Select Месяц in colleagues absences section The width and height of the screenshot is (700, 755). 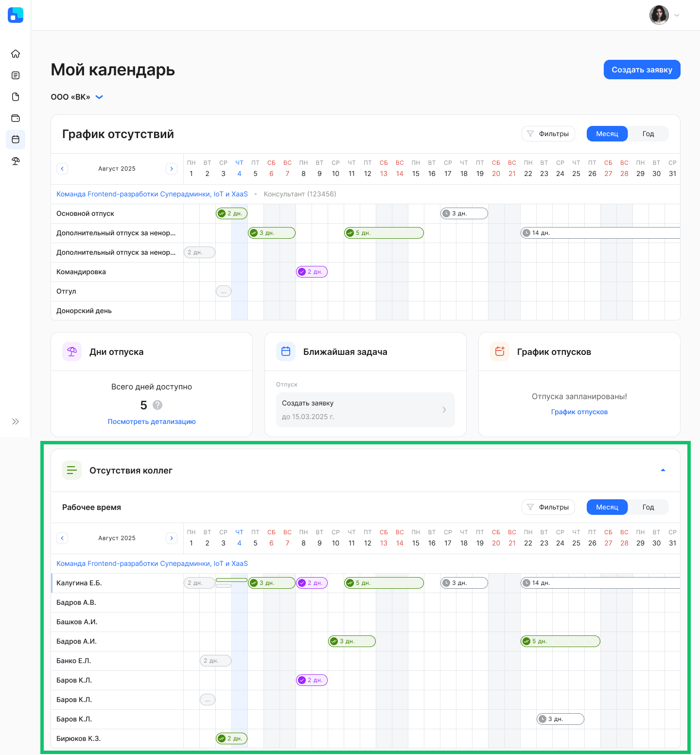coord(607,507)
